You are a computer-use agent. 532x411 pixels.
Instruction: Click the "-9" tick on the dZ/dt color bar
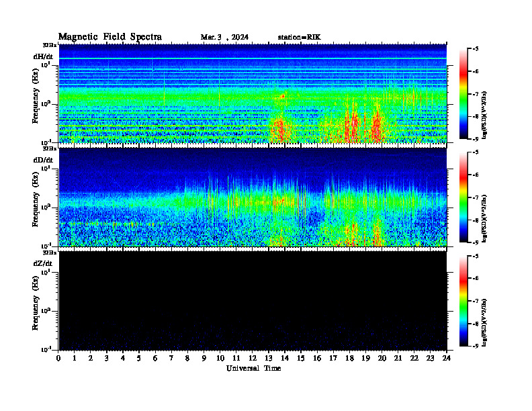[475, 346]
